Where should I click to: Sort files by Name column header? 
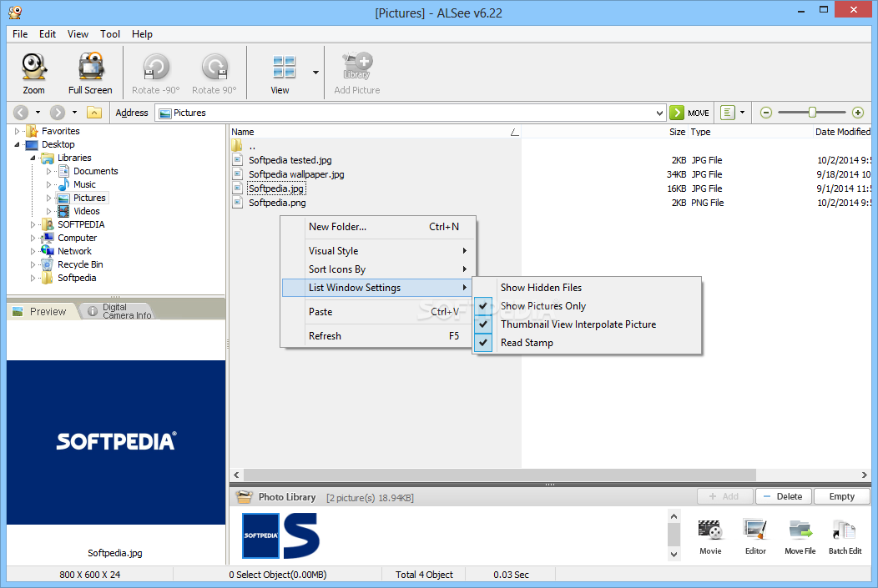(x=376, y=132)
